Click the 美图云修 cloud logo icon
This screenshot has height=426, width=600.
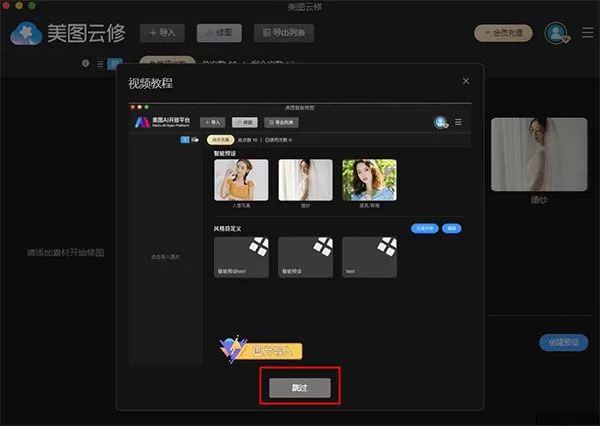pyautogui.click(x=26, y=34)
